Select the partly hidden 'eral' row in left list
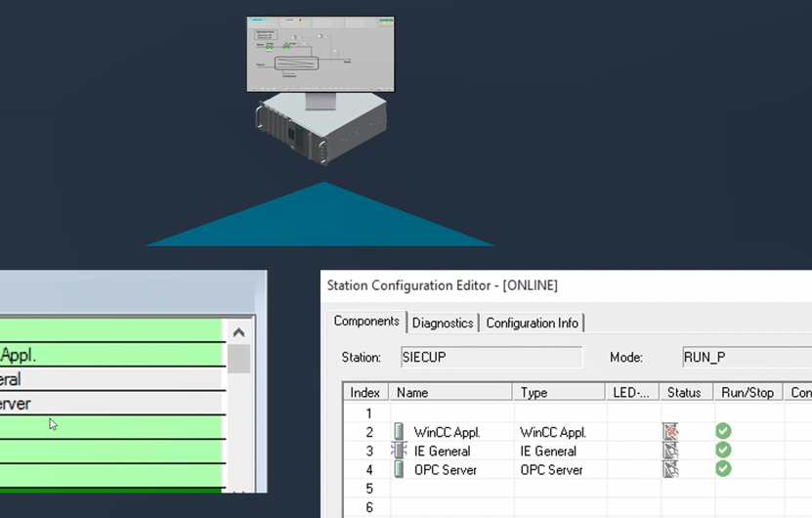 112,378
